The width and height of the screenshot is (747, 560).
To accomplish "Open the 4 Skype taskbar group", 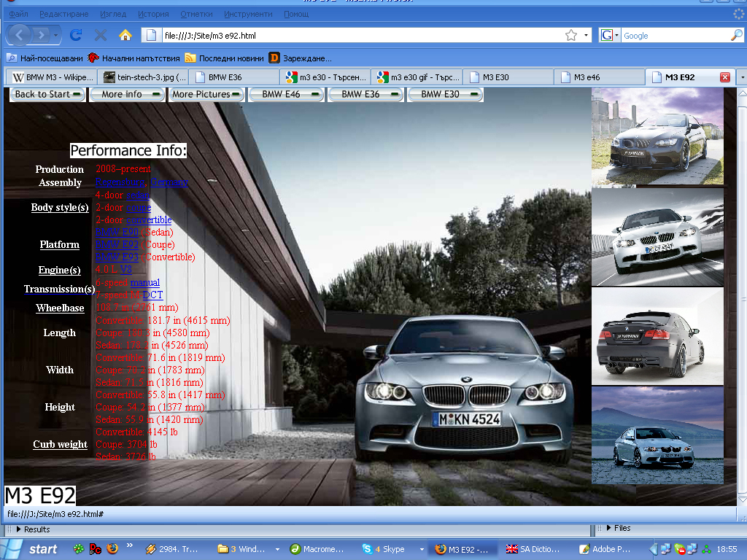I will 392,549.
